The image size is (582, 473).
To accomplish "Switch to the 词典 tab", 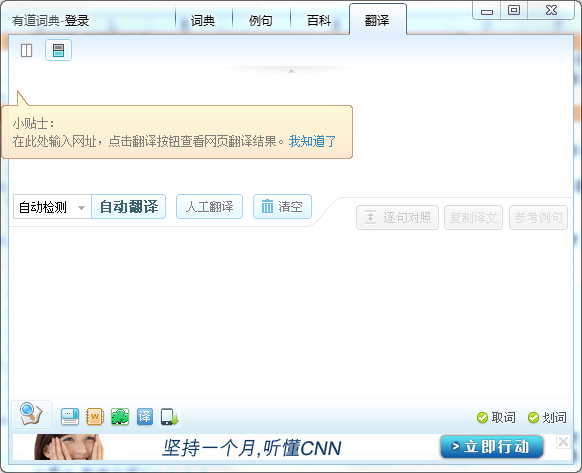I will [203, 20].
